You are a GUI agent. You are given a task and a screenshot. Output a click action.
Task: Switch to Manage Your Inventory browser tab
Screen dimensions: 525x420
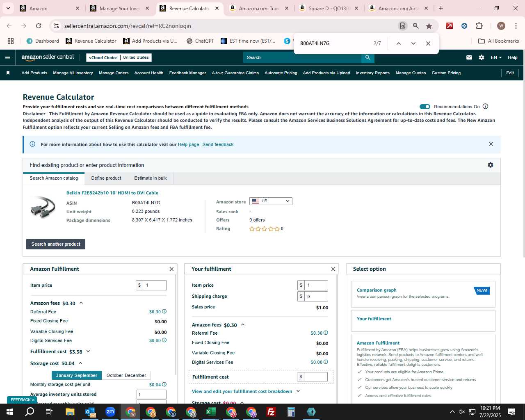pyautogui.click(x=120, y=8)
